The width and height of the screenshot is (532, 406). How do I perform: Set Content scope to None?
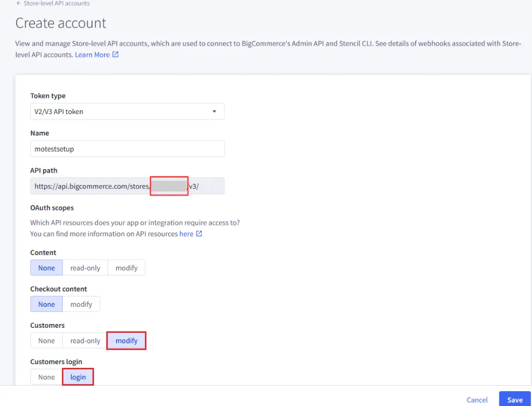(46, 268)
